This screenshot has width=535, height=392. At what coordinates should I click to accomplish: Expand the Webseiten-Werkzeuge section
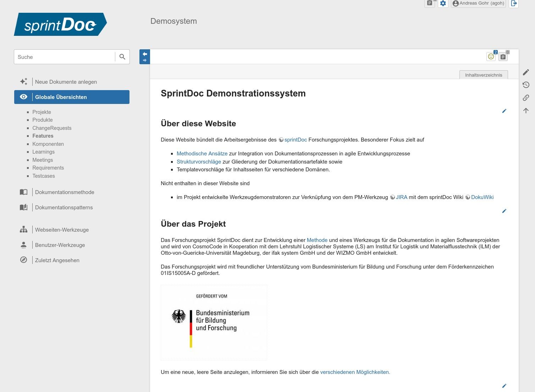coord(61,230)
